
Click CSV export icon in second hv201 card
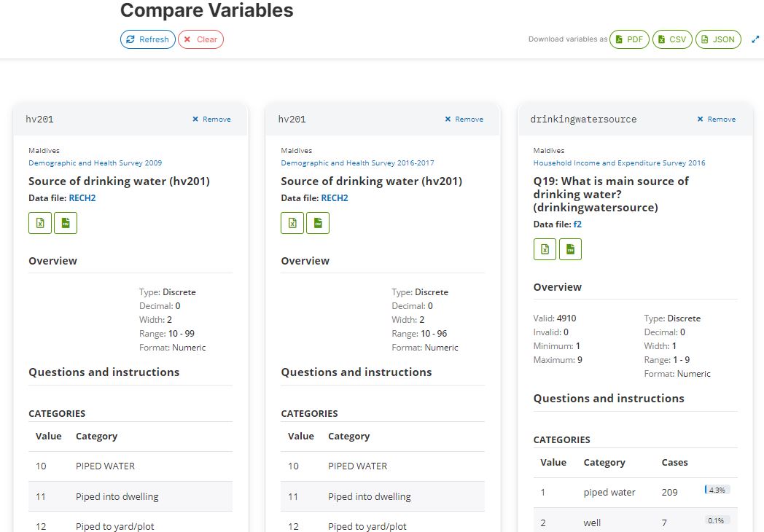[x=318, y=223]
